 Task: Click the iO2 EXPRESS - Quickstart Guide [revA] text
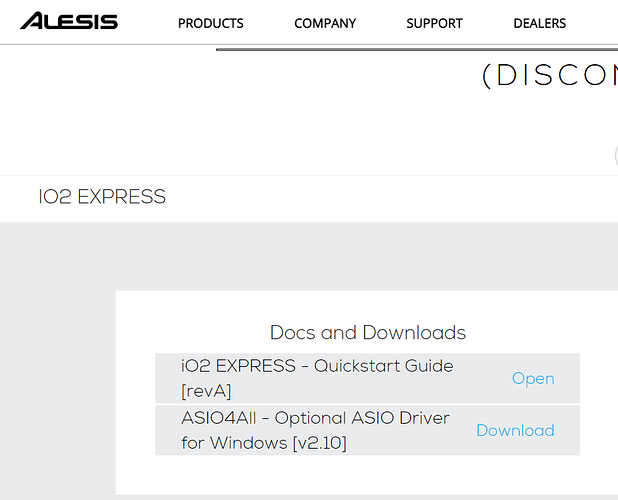tap(317, 378)
